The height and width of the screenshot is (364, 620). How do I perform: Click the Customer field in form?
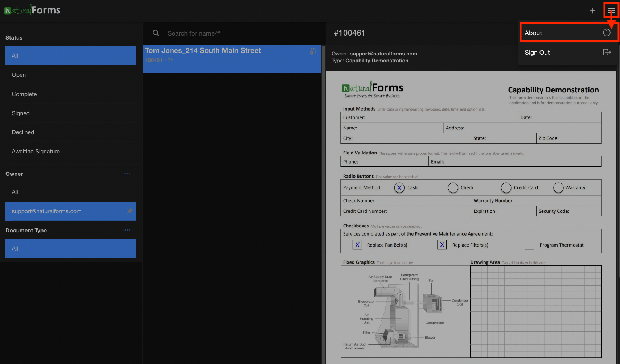tap(429, 117)
